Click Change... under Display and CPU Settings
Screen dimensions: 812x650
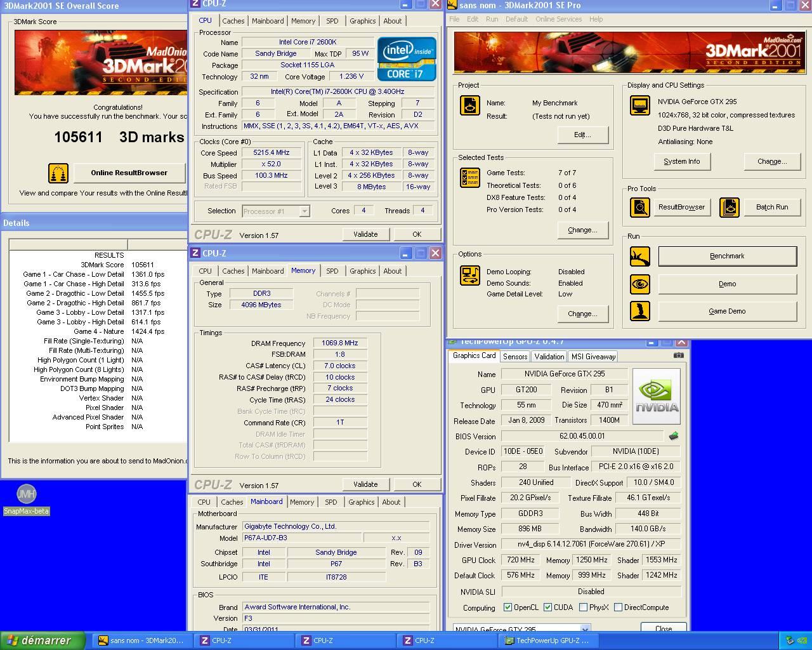coord(772,161)
